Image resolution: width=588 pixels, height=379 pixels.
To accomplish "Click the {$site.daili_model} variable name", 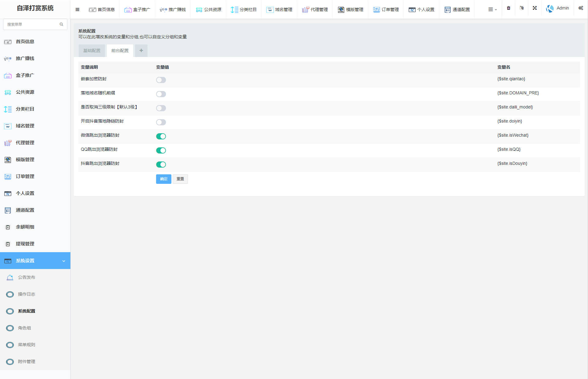I will (x=515, y=107).
